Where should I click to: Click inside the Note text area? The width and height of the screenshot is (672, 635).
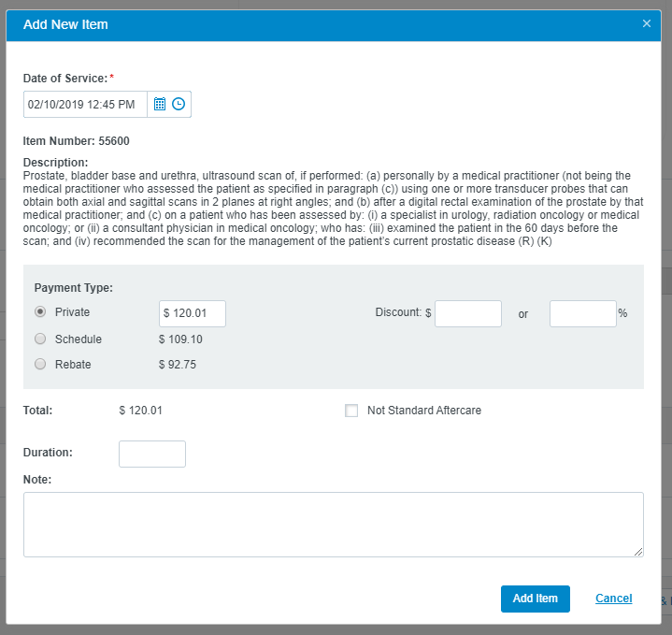coord(334,525)
